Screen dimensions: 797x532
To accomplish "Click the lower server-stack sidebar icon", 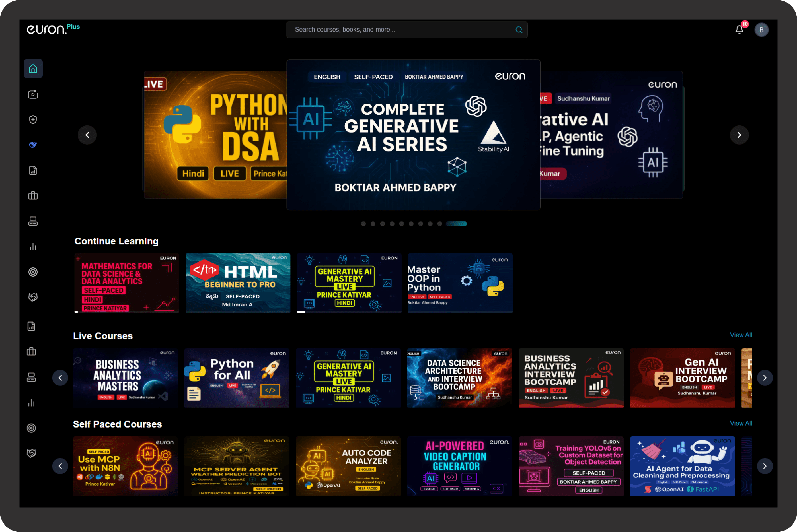I will point(31,377).
